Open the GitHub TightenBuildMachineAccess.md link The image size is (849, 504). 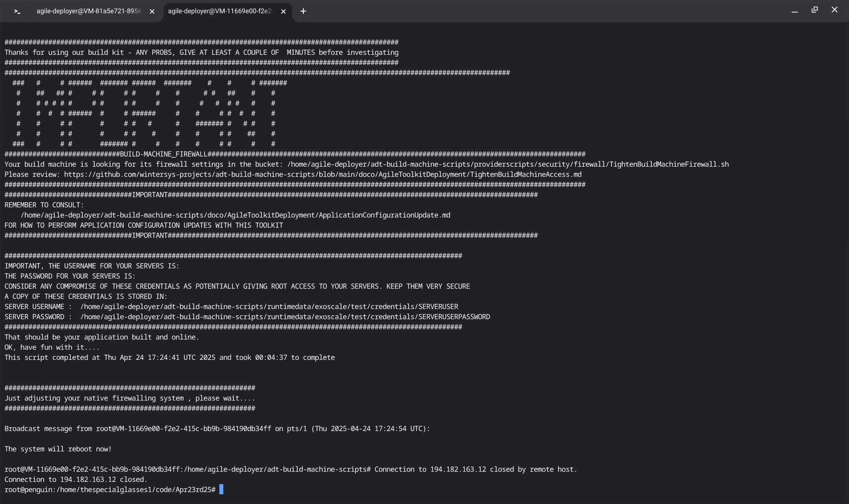(x=322, y=175)
